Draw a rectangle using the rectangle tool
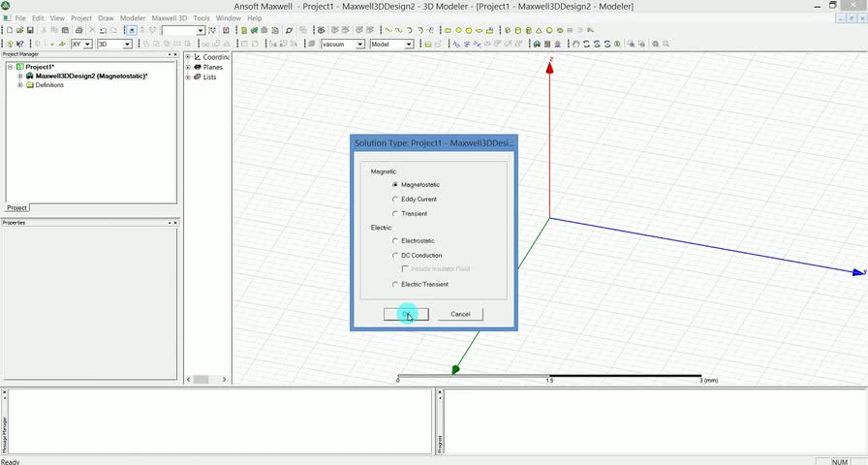The width and height of the screenshot is (868, 465). [x=448, y=30]
